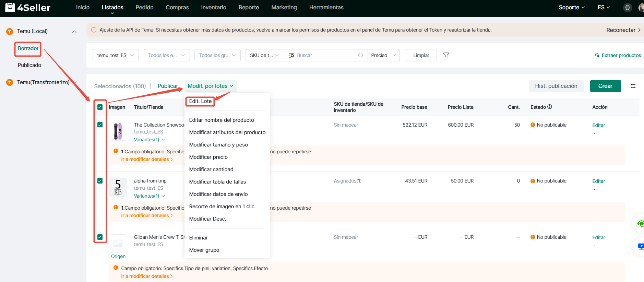Click the Gildan placeholder image thumbnail
This screenshot has height=282, width=644.
click(118, 244)
